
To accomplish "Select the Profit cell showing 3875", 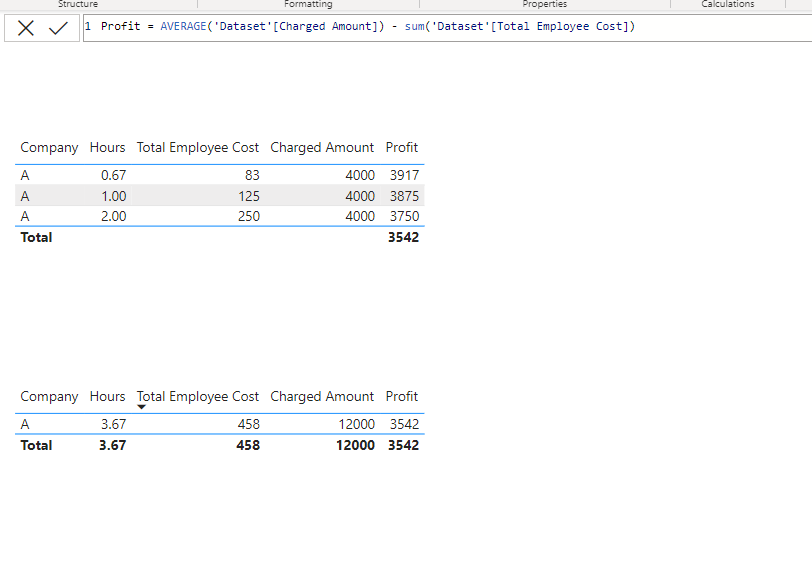I will 404,196.
